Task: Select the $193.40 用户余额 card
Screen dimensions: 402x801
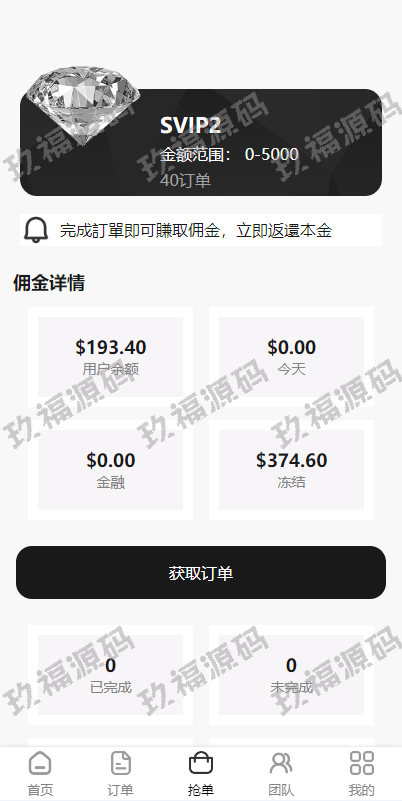Action: [110, 357]
